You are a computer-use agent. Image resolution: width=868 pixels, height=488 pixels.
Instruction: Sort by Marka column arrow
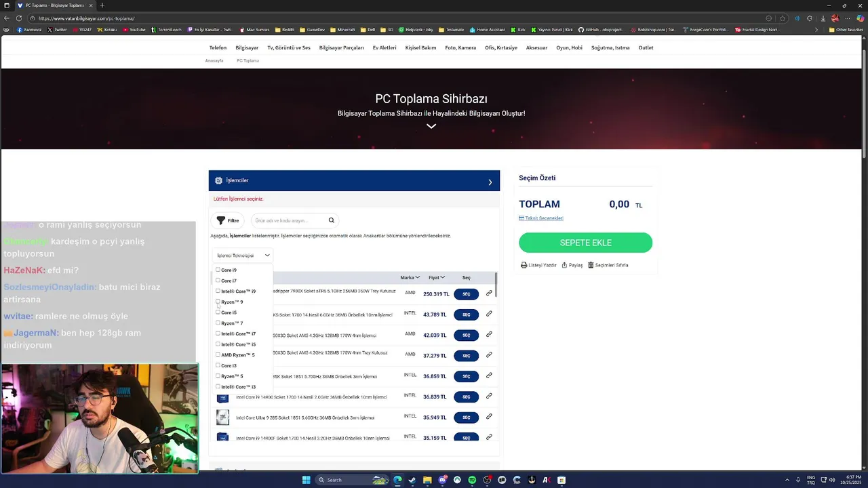(418, 277)
